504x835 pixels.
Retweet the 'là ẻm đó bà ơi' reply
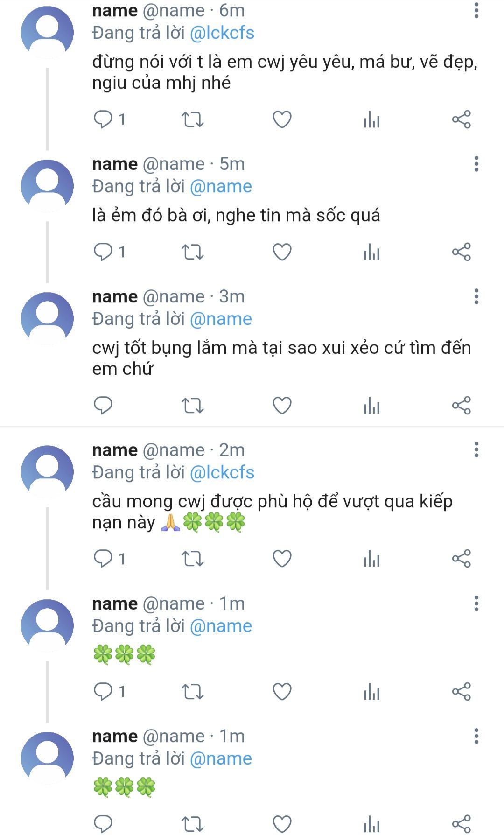pos(192,252)
